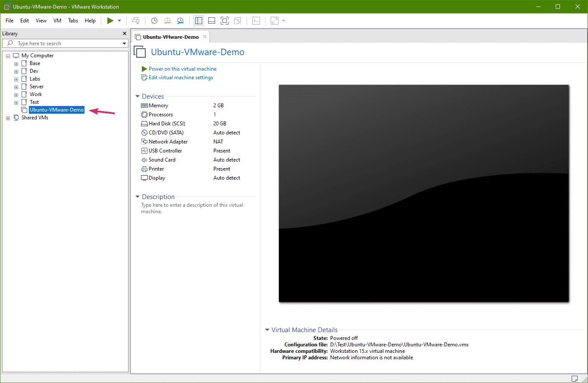Select Ubuntu-VMware-Demo in the library tree
The image size is (588, 383).
point(56,110)
